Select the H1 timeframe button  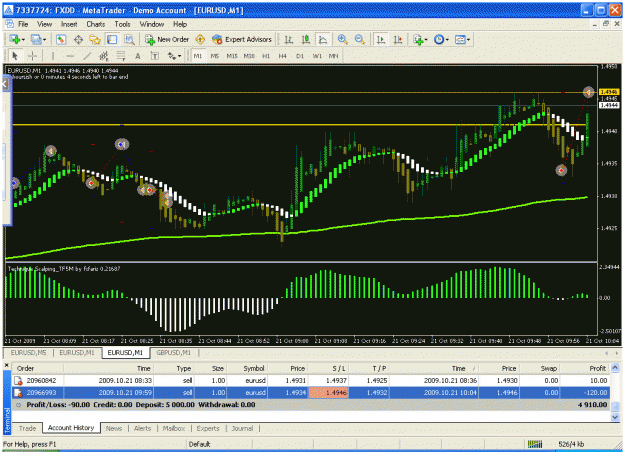coord(266,56)
